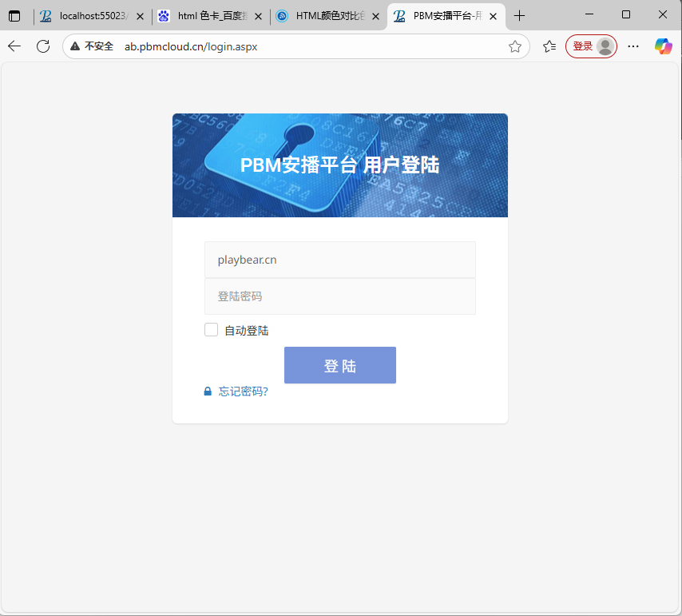Click the 忘记密码? link
The image size is (682, 616).
(x=243, y=391)
